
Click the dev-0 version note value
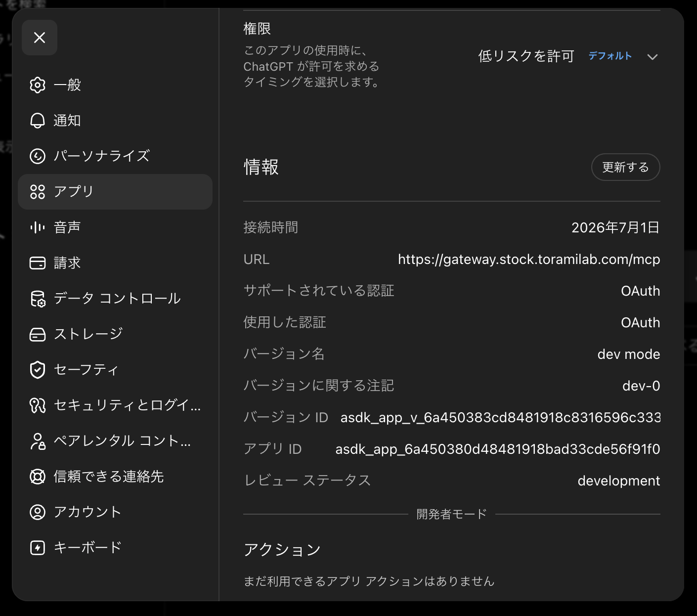pyautogui.click(x=641, y=386)
